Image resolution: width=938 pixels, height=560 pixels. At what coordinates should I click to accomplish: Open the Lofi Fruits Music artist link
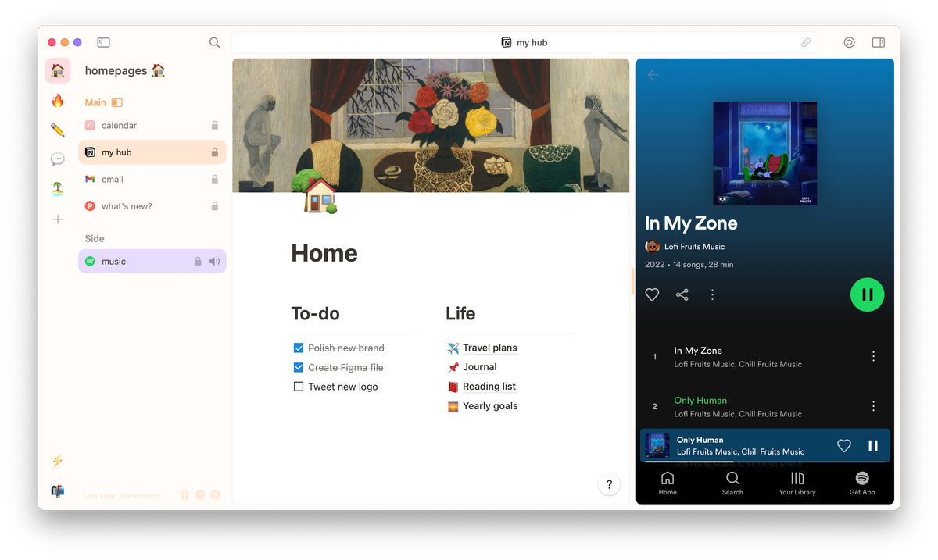click(x=694, y=247)
